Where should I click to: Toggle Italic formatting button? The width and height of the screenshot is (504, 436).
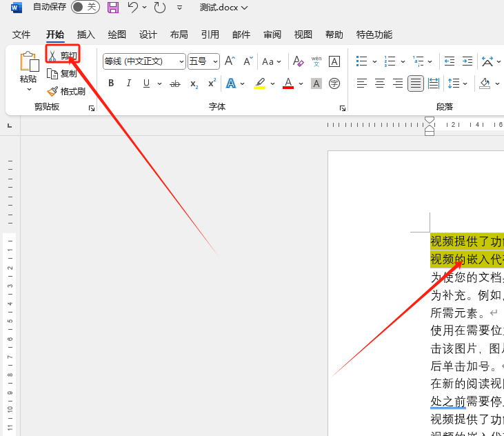pyautogui.click(x=128, y=83)
